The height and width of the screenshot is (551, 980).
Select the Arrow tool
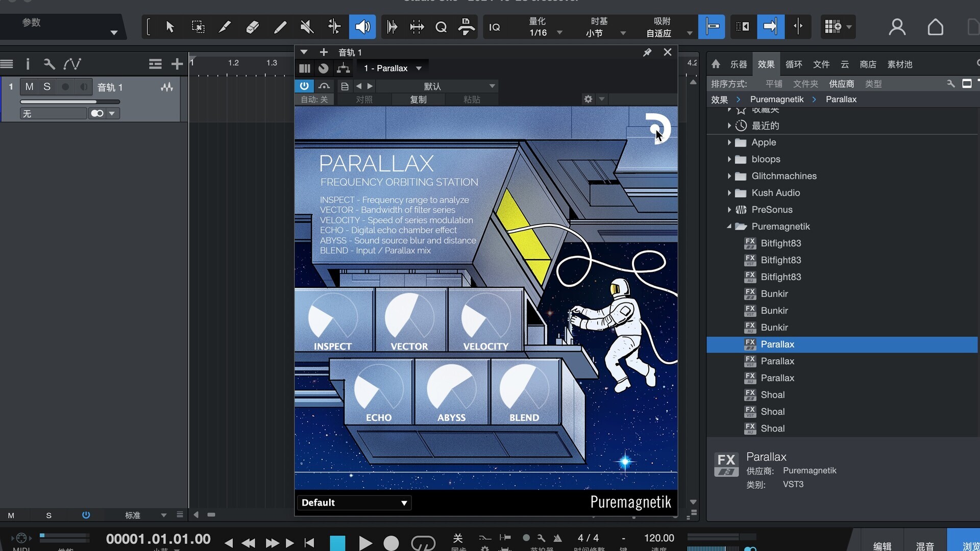pos(170,27)
